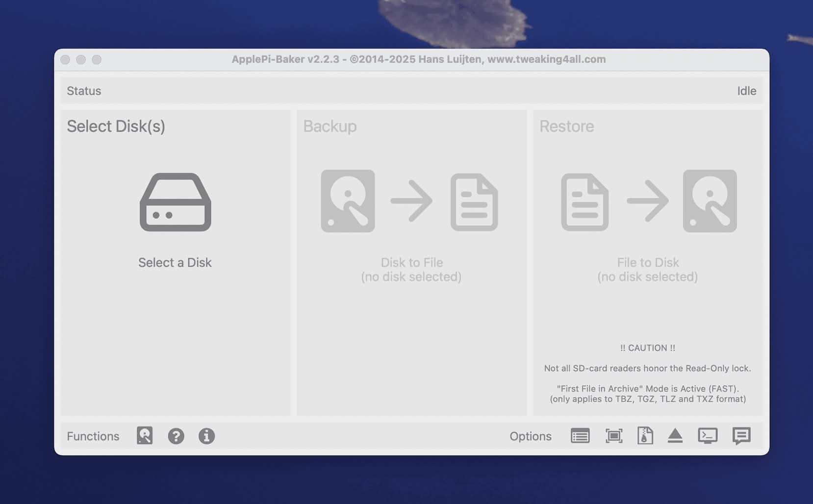The height and width of the screenshot is (504, 813).
Task: Click the eject icon in Options
Action: 675,435
